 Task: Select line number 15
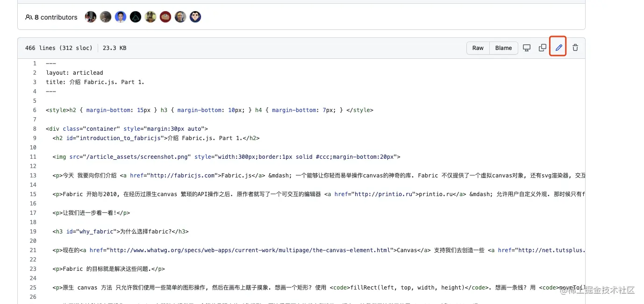pos(33,194)
